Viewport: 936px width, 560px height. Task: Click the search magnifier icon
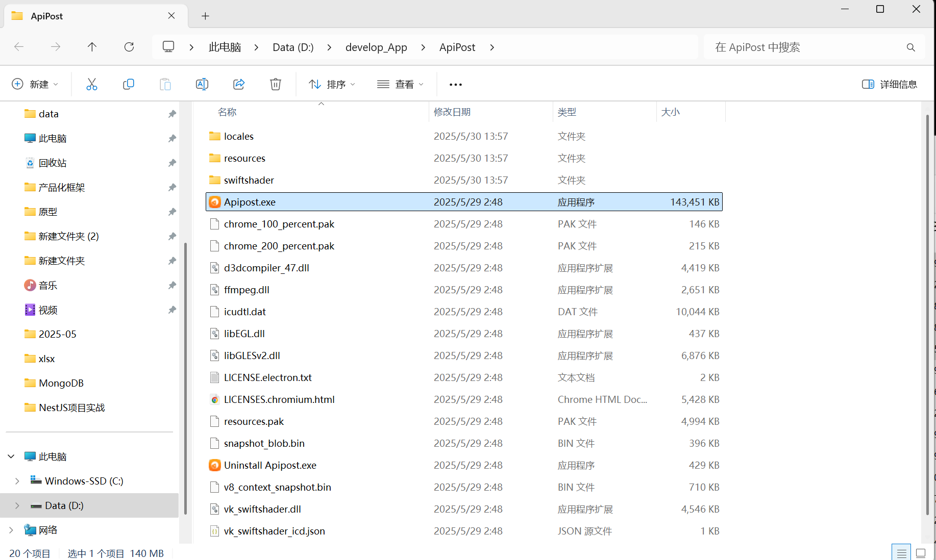coord(911,47)
